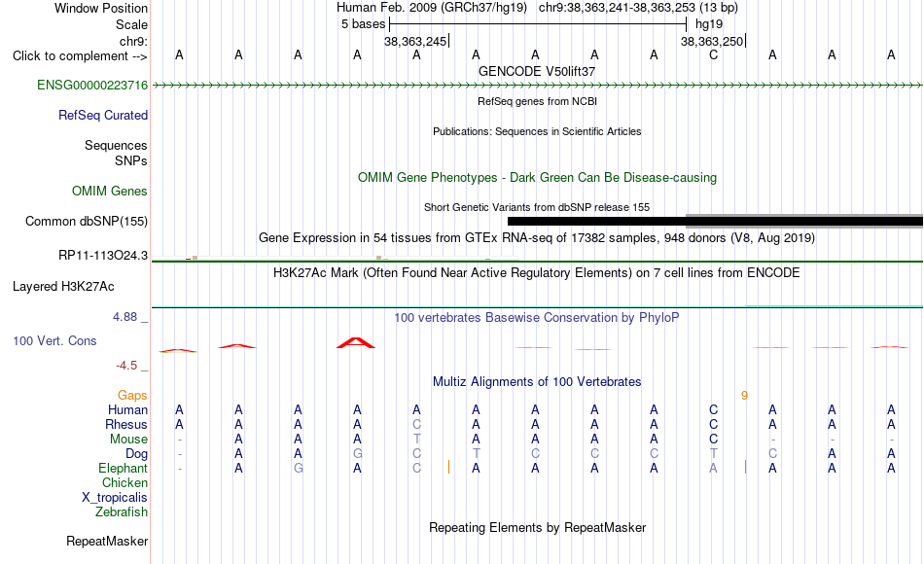Screen dimensions: 924x564
Task: Click the Mouse species label
Action: point(129,440)
